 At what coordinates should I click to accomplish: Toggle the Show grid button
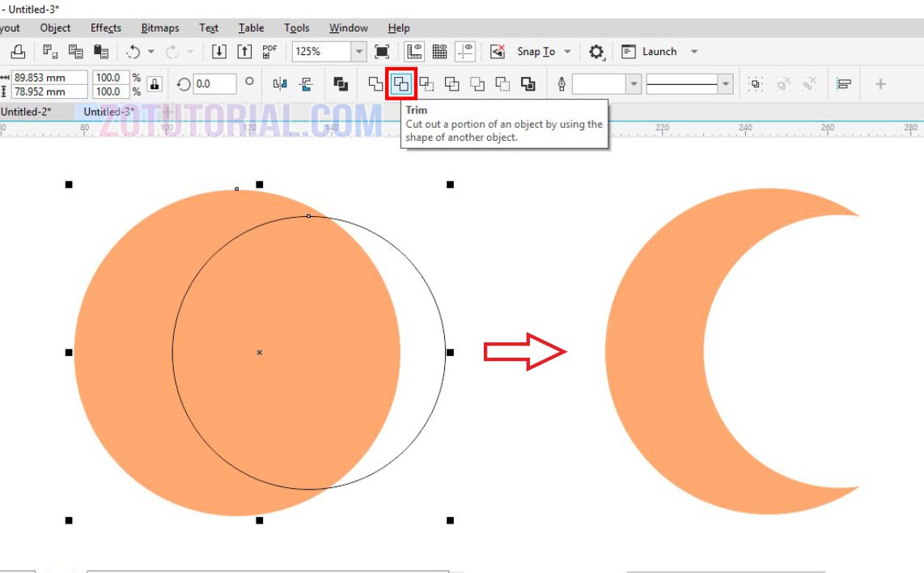tap(439, 52)
